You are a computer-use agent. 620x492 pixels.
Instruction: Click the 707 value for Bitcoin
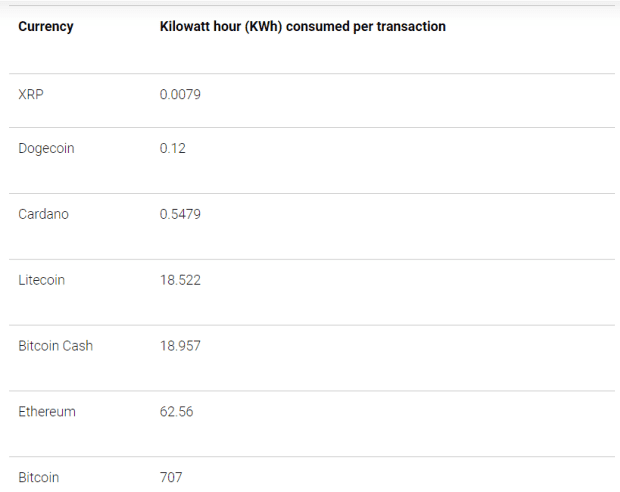point(171,478)
